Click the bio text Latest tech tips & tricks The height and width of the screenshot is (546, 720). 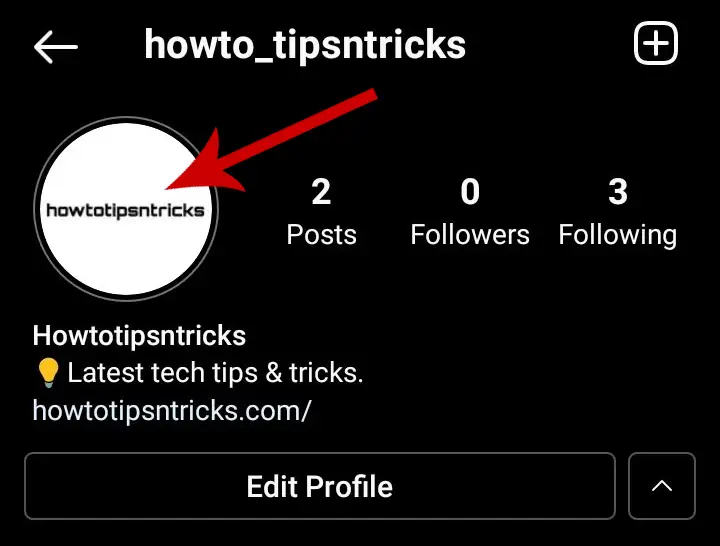[215, 372]
